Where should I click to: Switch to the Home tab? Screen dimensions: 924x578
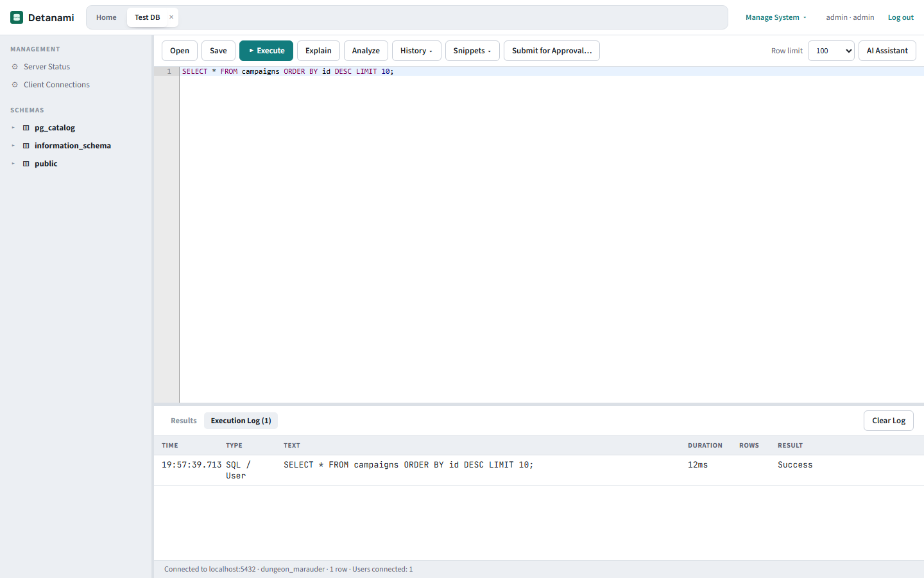(107, 17)
